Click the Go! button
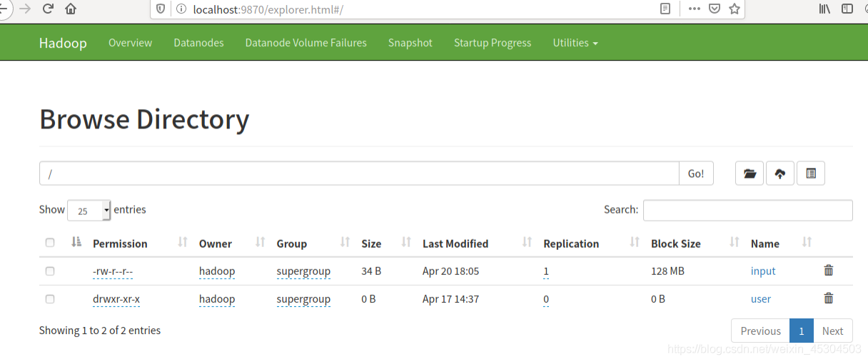This screenshot has height=362, width=868. [x=696, y=174]
